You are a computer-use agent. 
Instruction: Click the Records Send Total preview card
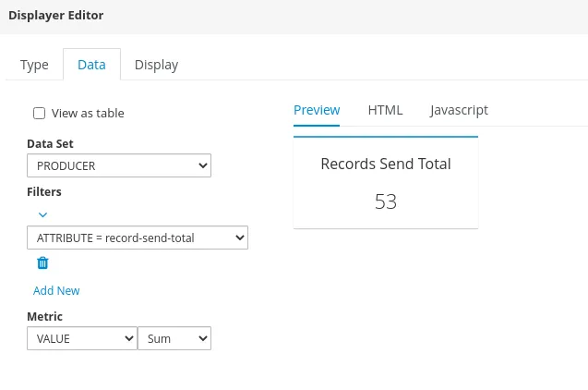pyautogui.click(x=386, y=182)
